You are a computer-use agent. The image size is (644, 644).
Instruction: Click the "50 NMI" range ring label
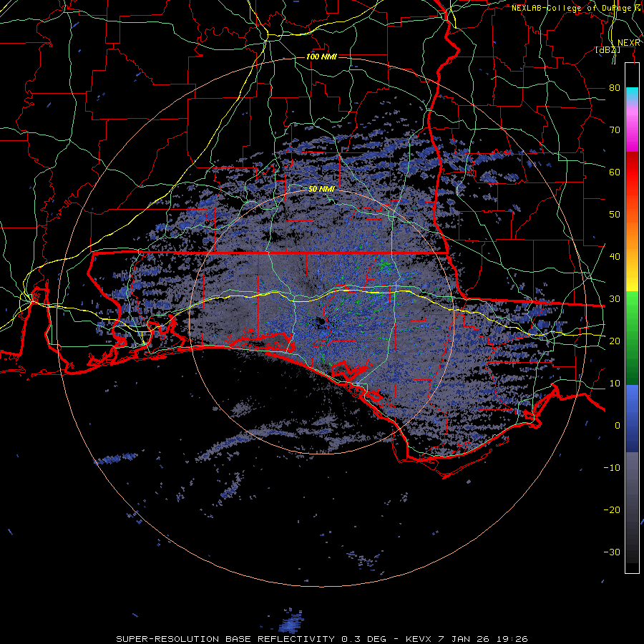[x=321, y=190]
